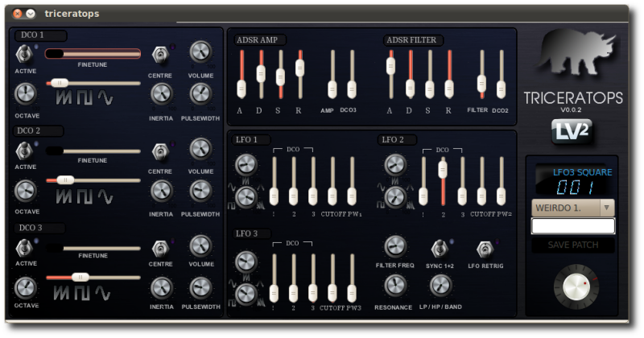Click the LFO 3 PW3 slider
The width and height of the screenshot is (644, 338).
[352, 278]
